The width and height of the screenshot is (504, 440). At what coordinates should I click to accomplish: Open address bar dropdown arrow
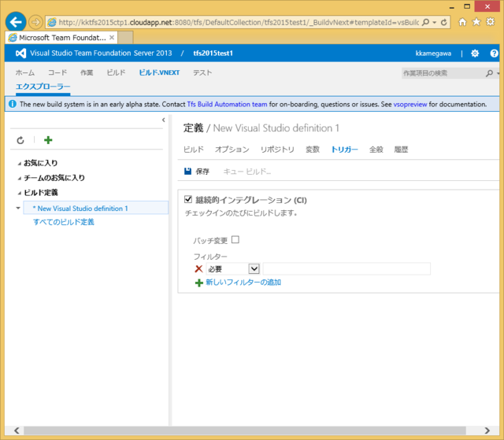(434, 23)
